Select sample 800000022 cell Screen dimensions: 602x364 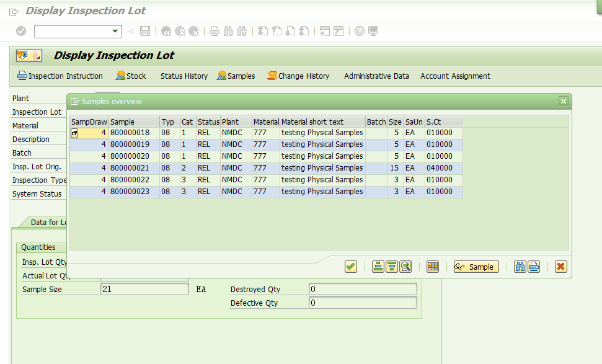[x=135, y=180]
